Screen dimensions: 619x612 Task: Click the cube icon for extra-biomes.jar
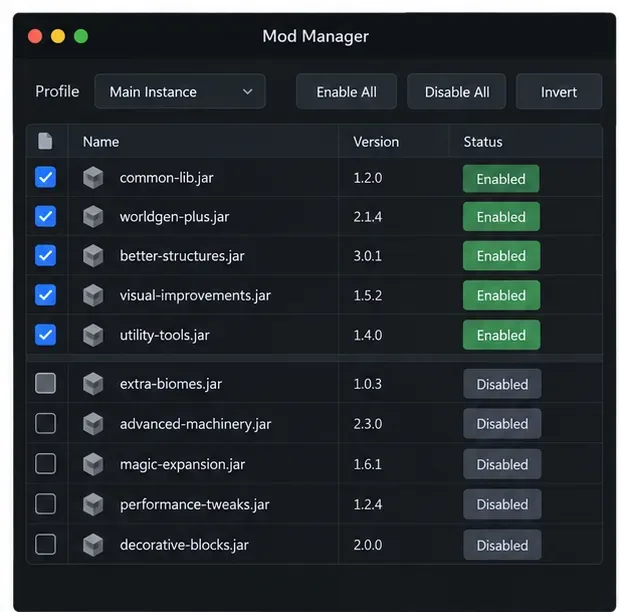pos(93,384)
